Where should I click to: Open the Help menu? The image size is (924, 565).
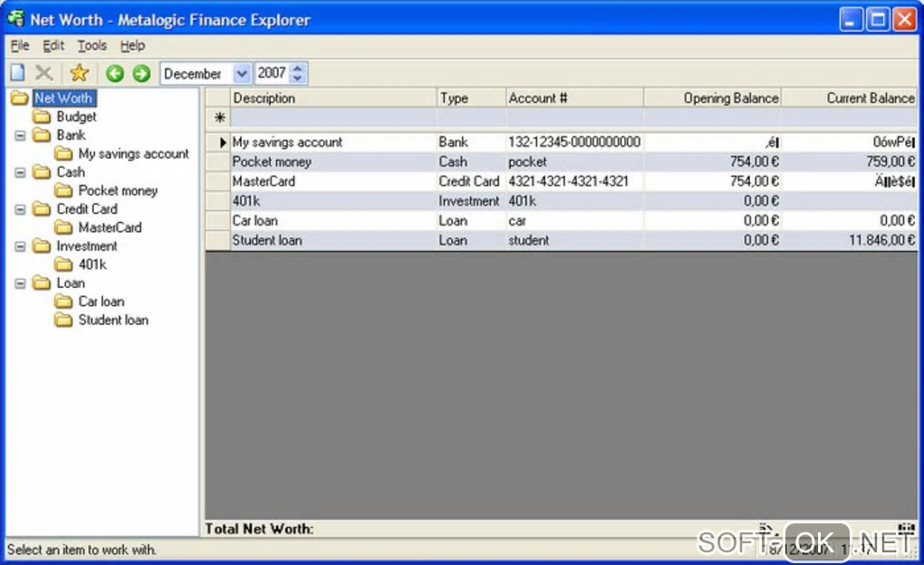[x=132, y=45]
